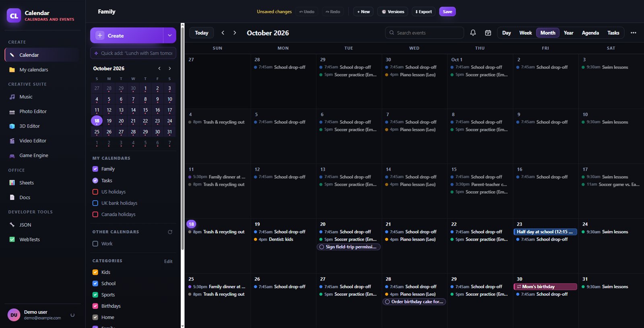644x328 pixels.
Task: Show previous month in the mini calendar
Action: click(159, 68)
